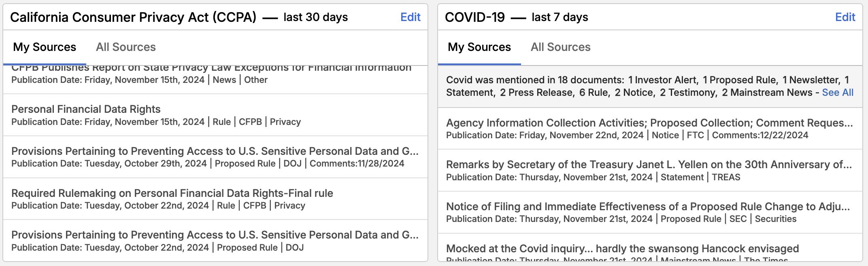Click Edit on the CCPA panel
This screenshot has height=266, width=868.
click(410, 17)
